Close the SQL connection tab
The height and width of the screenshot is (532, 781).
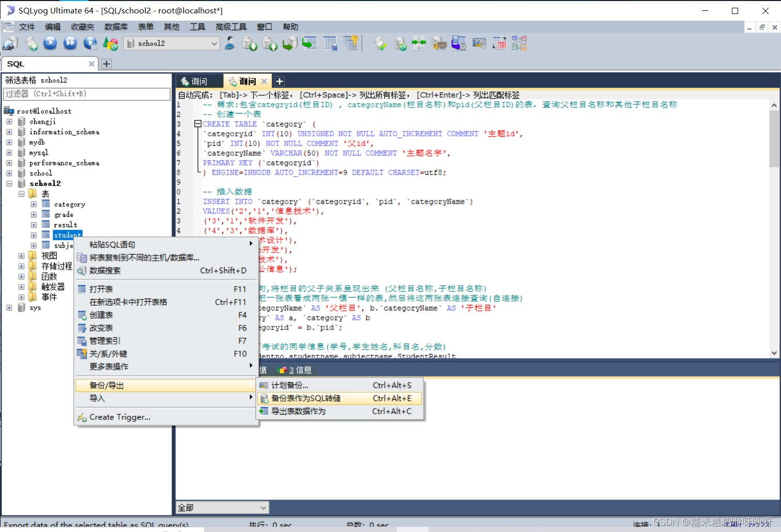click(x=91, y=64)
